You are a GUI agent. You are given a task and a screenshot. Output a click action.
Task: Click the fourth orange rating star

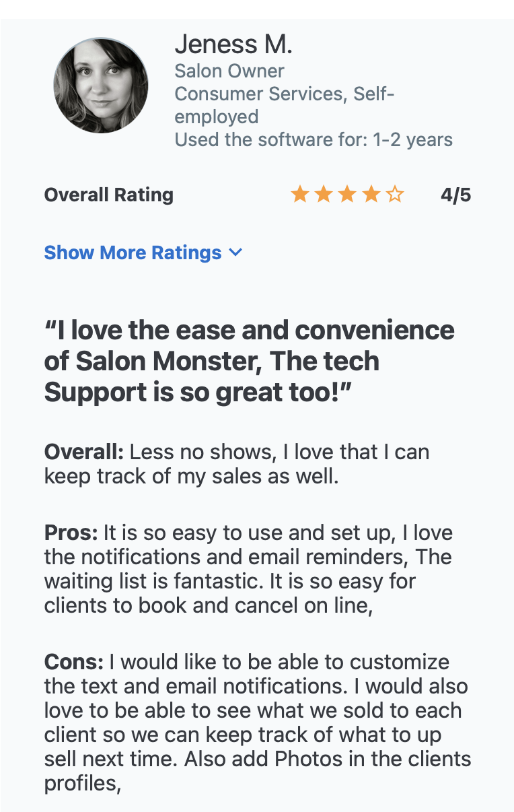pos(371,195)
